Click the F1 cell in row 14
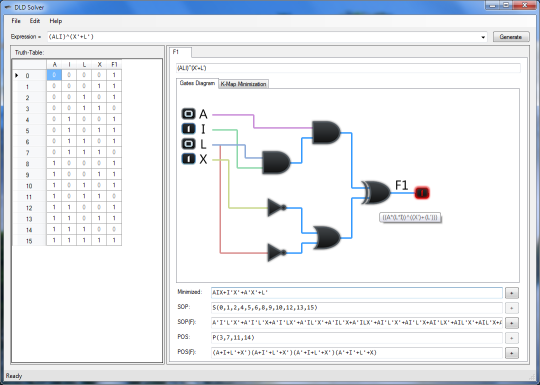This screenshot has height=385, width=540. [114, 229]
